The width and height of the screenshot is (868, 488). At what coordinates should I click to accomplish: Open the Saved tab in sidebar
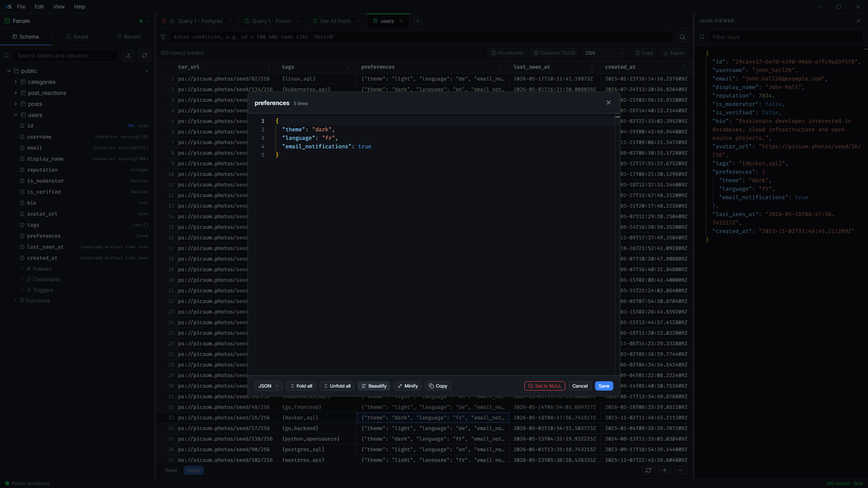77,37
